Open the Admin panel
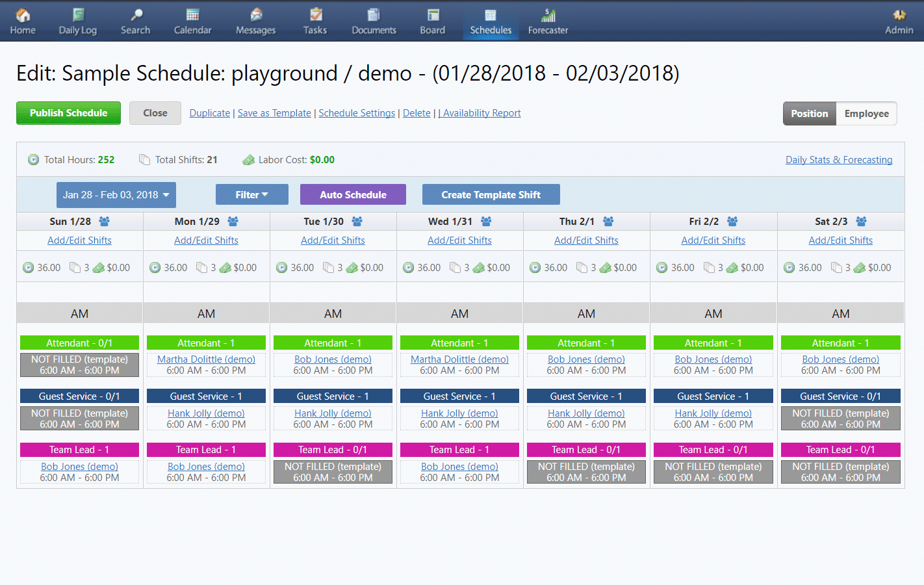924x585 pixels. [x=899, y=21]
